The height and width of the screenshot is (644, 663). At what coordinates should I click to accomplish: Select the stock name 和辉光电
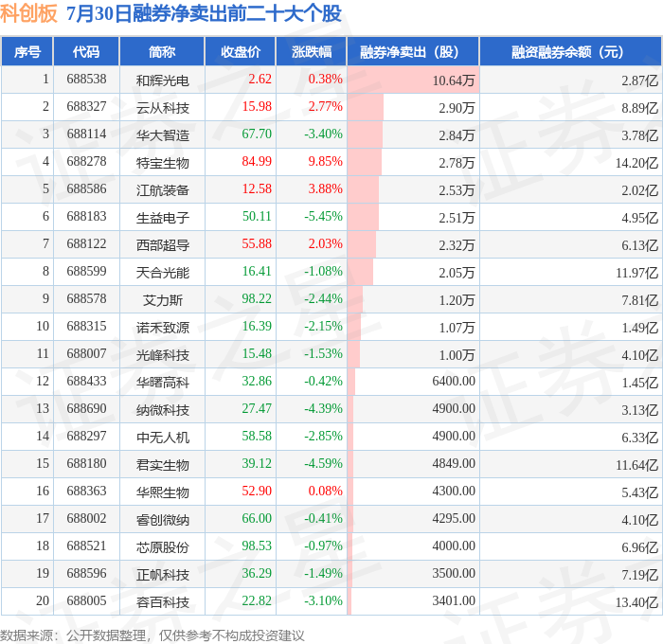coord(162,80)
